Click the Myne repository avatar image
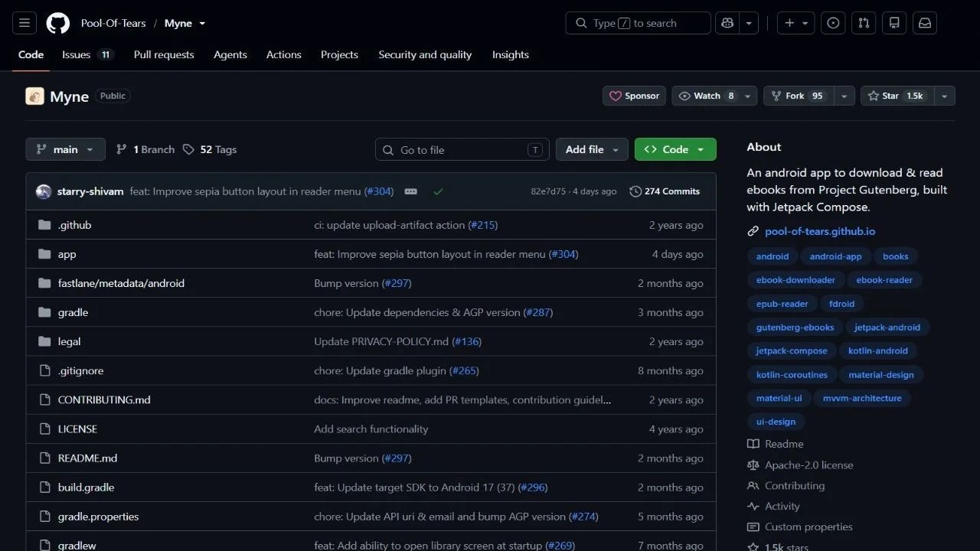This screenshot has height=551, width=980. [x=34, y=96]
